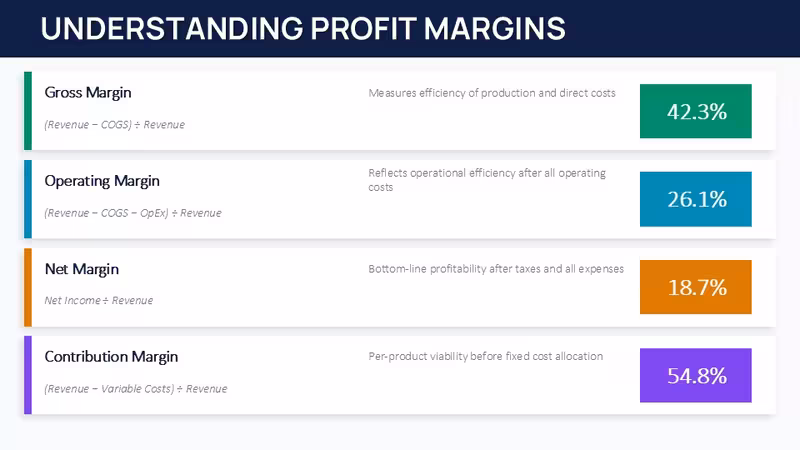Click the purple 54.8% value box

(x=695, y=376)
